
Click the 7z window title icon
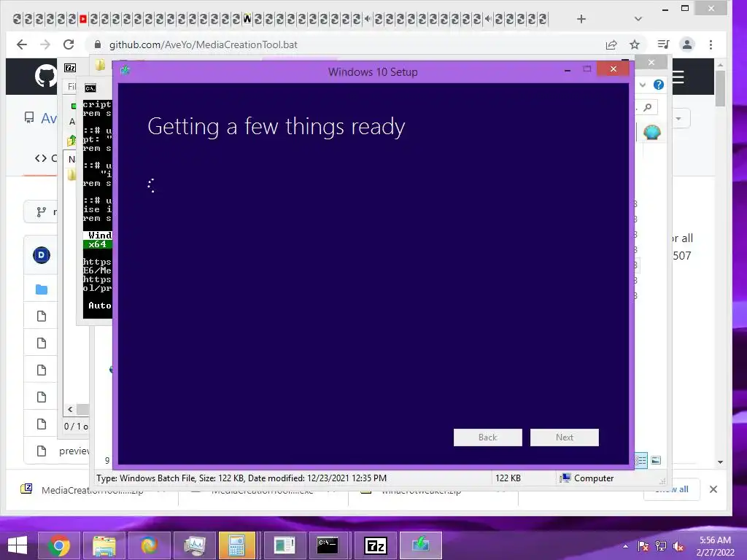(70, 68)
